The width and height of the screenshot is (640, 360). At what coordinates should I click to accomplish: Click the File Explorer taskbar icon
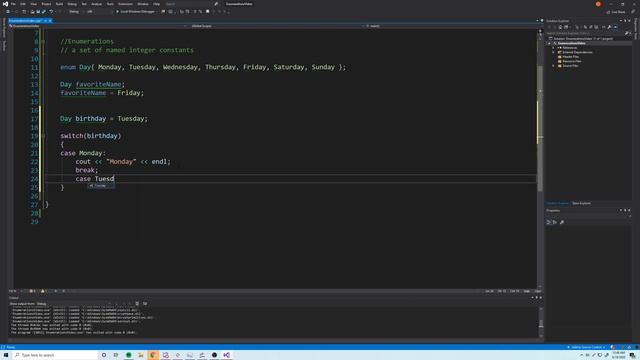click(141, 355)
